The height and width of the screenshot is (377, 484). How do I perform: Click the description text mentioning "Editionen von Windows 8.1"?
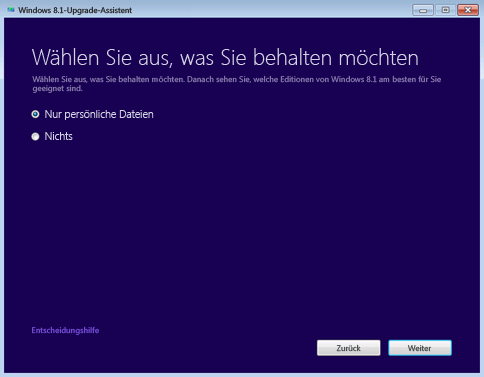pyautogui.click(x=237, y=84)
